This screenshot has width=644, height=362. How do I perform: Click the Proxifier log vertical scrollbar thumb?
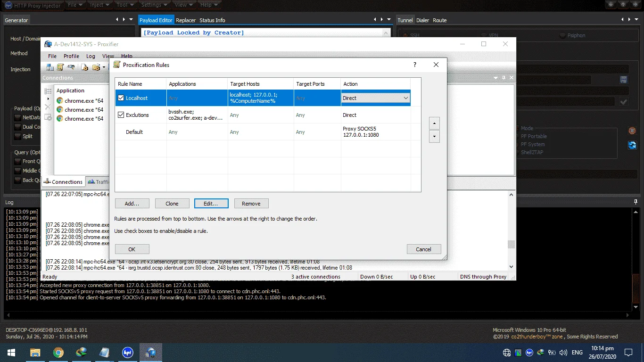click(x=511, y=244)
